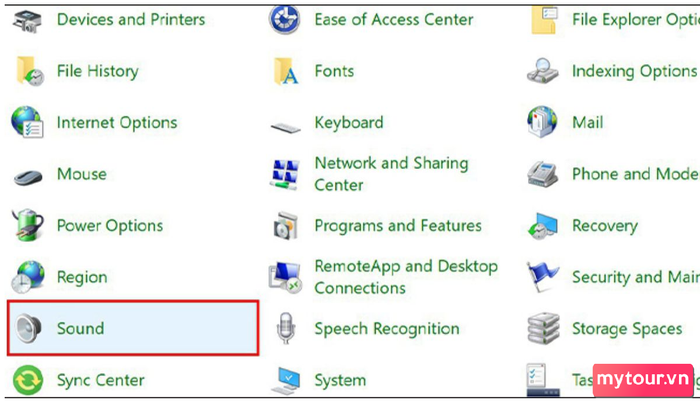Click the File Explorer Options folder icon
Screen dimensions: 700x405
(544, 20)
